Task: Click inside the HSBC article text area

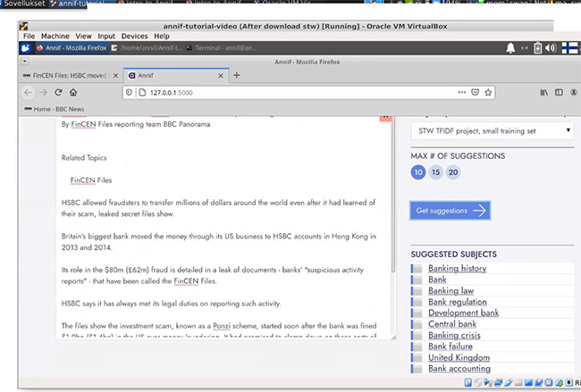Action: click(223, 228)
